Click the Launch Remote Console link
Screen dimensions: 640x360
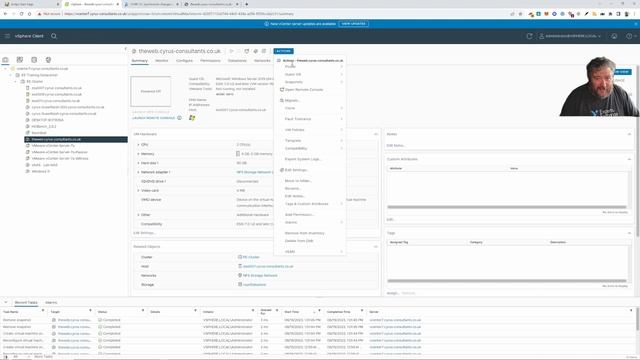click(x=153, y=118)
